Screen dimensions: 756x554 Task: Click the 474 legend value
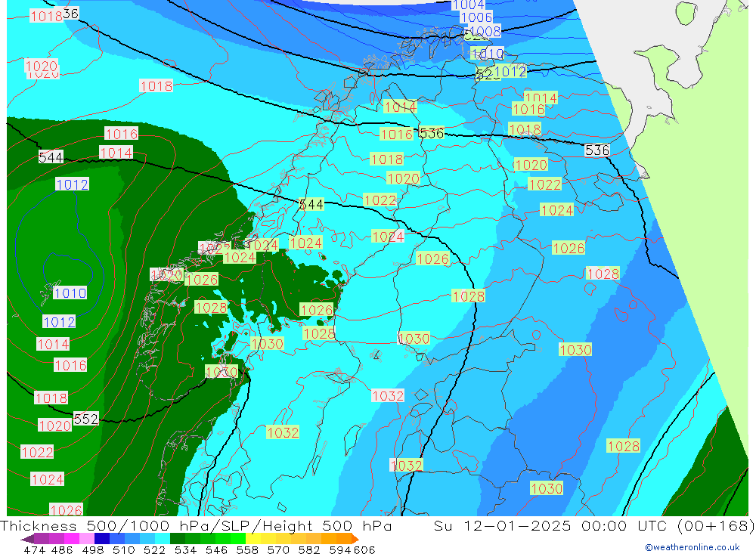point(34,549)
